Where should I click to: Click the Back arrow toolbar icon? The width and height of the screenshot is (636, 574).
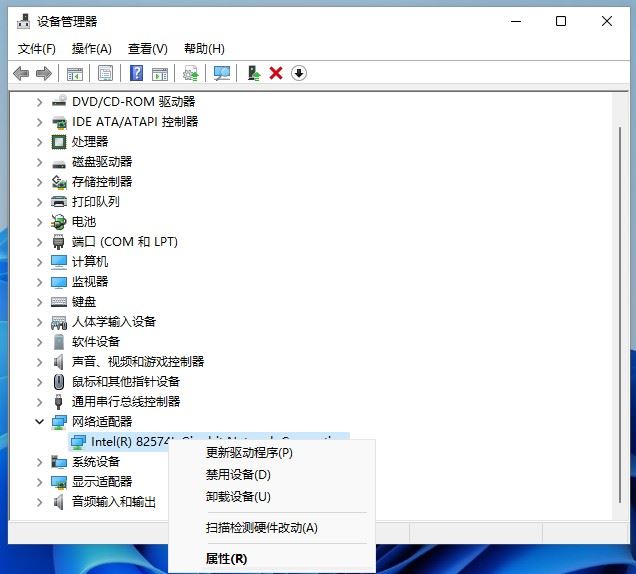[21, 73]
